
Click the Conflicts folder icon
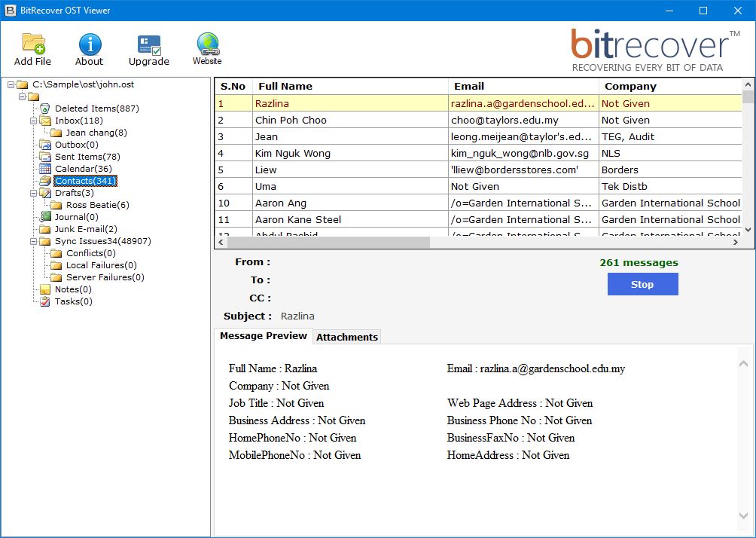(56, 253)
